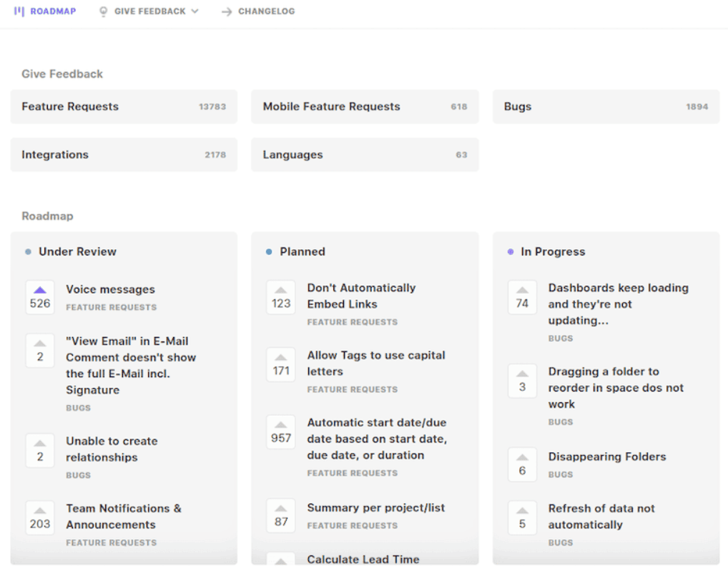This screenshot has width=728, height=574.
Task: Switch to the Roadmap tab
Action: point(44,11)
